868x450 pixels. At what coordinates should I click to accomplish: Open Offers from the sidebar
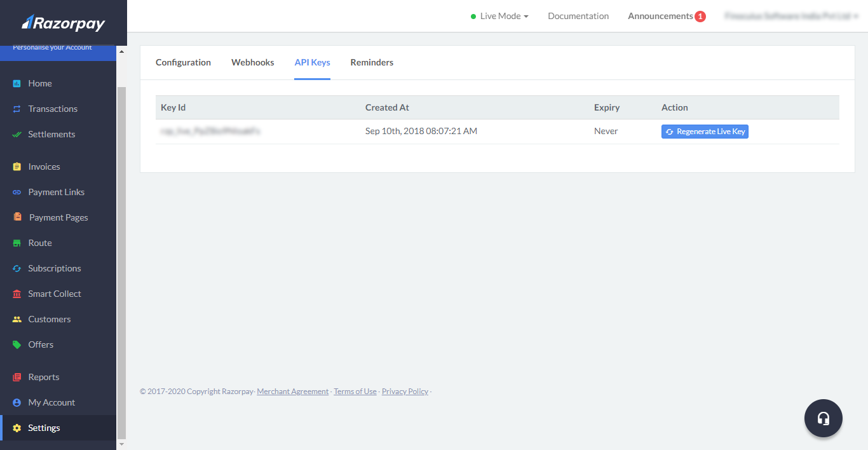click(x=41, y=344)
